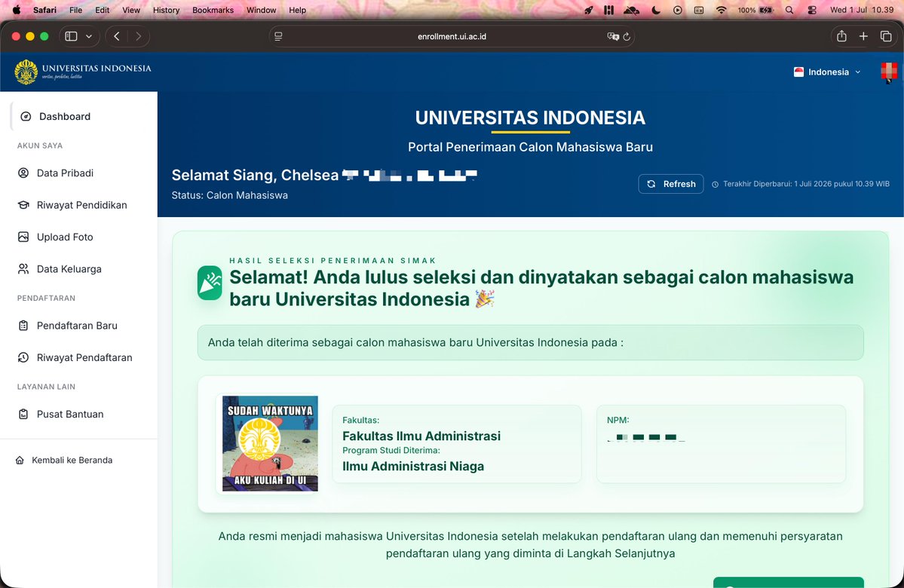Viewport: 904px width, 588px height.
Task: Open the Indonesia language dropdown
Action: 827,72
